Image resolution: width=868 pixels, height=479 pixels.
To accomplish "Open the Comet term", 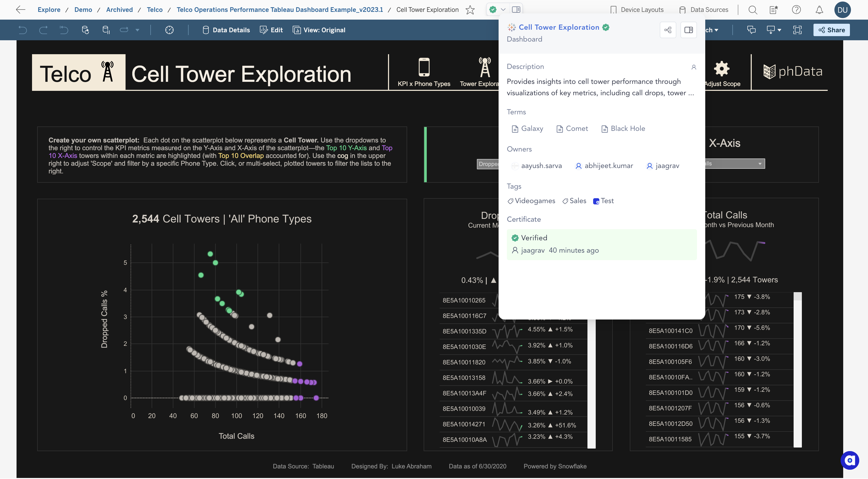I will click(572, 129).
